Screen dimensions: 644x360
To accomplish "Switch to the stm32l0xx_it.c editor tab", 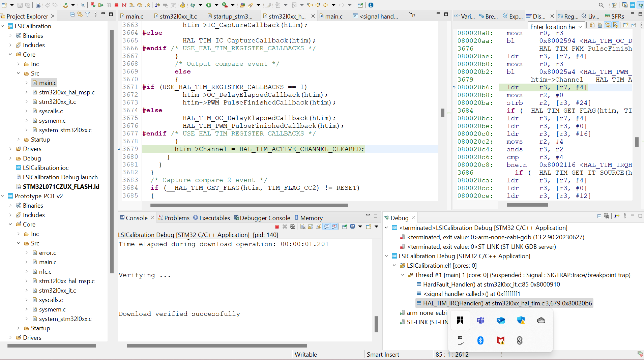I will click(178, 16).
